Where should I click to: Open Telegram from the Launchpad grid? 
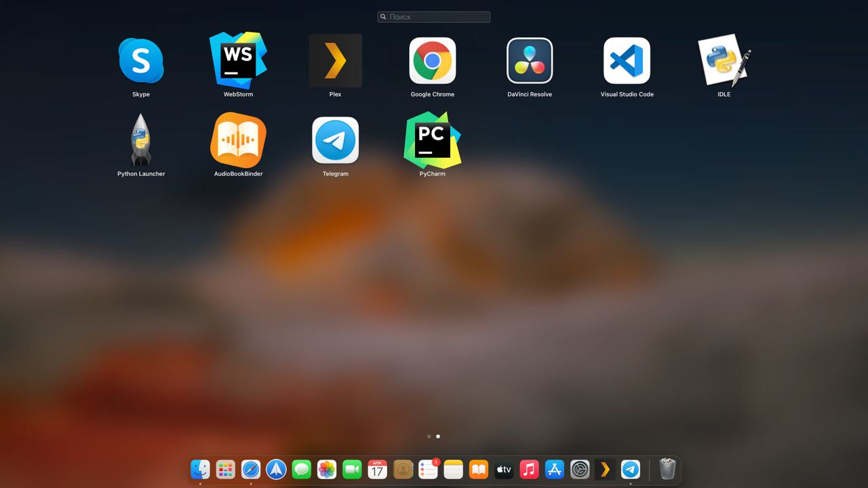click(x=335, y=140)
